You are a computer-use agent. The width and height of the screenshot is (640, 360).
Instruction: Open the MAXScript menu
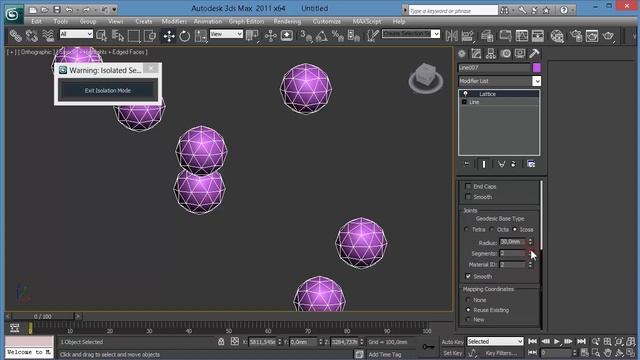click(367, 21)
